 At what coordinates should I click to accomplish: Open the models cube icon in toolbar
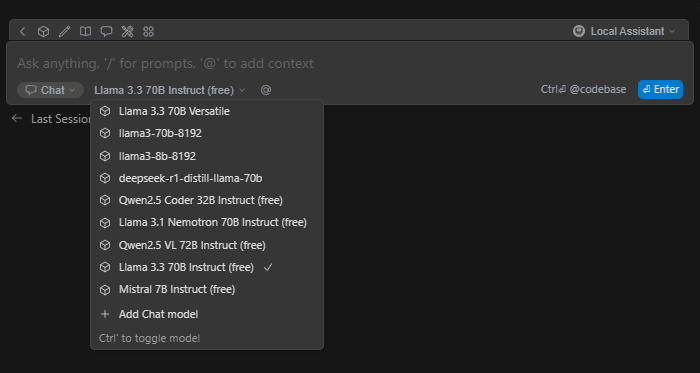pos(43,32)
